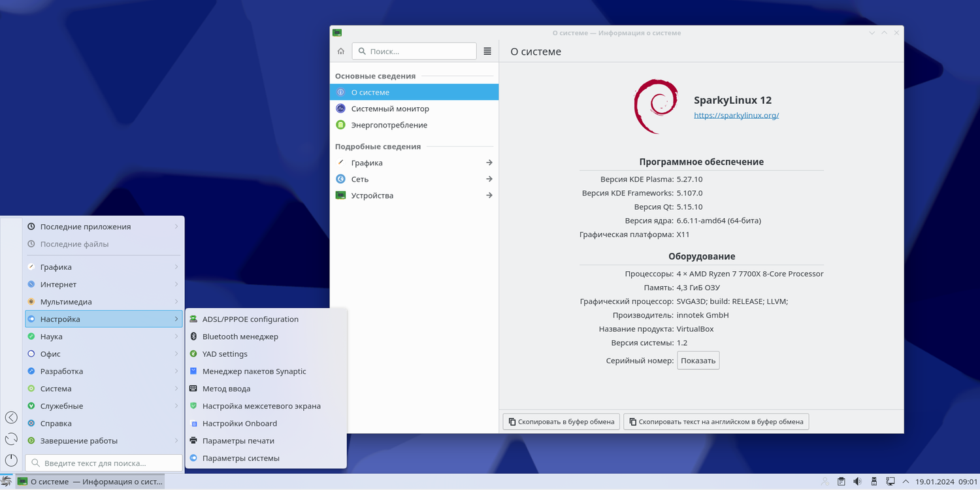Click the circular arrows icon in launcher sidebar

pos(11,439)
